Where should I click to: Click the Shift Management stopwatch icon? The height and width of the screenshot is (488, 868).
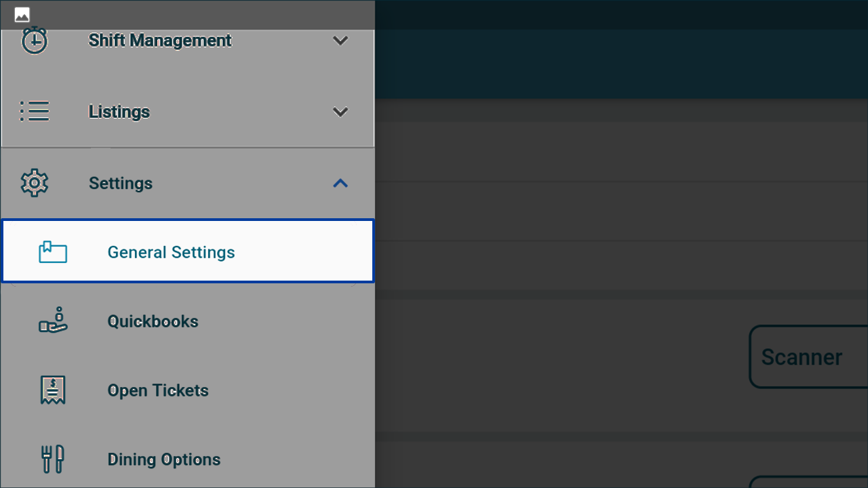[35, 41]
